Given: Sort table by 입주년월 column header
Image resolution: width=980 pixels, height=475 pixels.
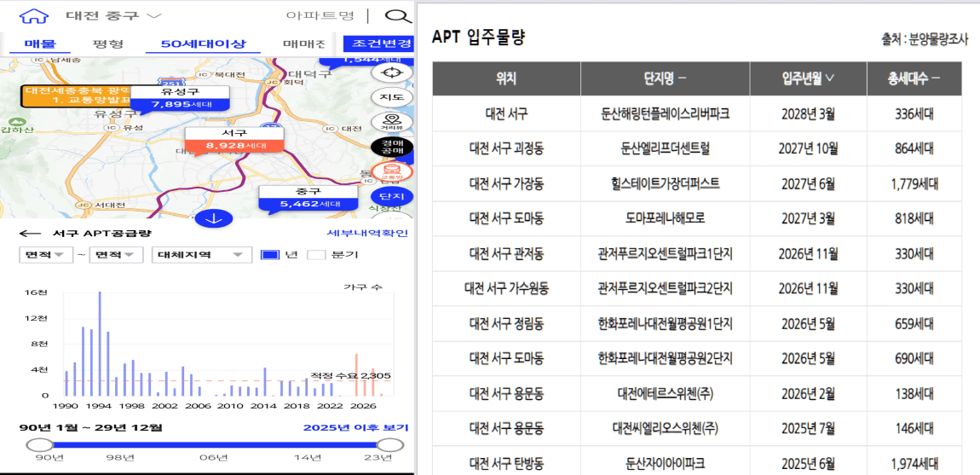Looking at the screenshot, I should pos(808,78).
